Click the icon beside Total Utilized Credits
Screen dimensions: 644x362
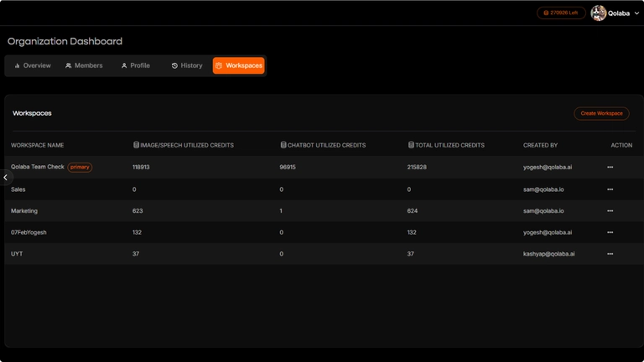(x=411, y=145)
